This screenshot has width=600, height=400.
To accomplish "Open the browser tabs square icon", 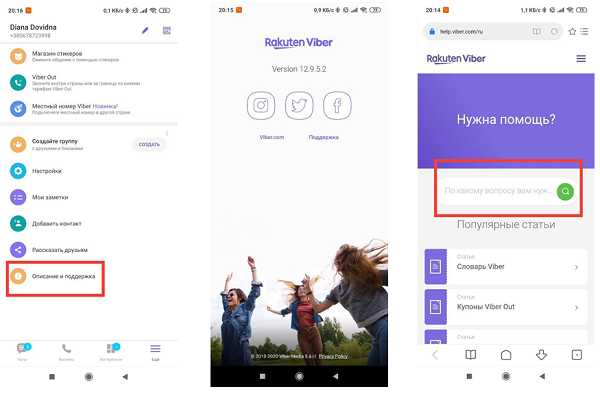I will click(x=577, y=355).
